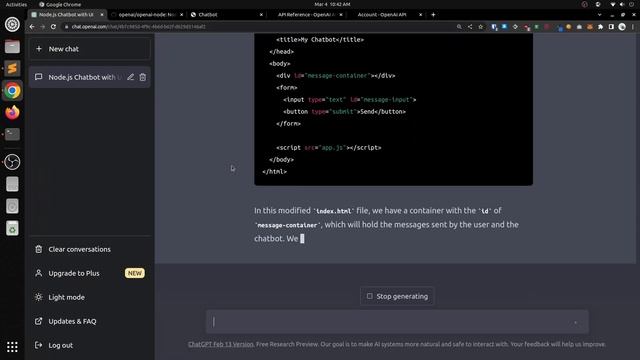Reload the current page
Screen dimensions: 640x360
tap(53, 27)
